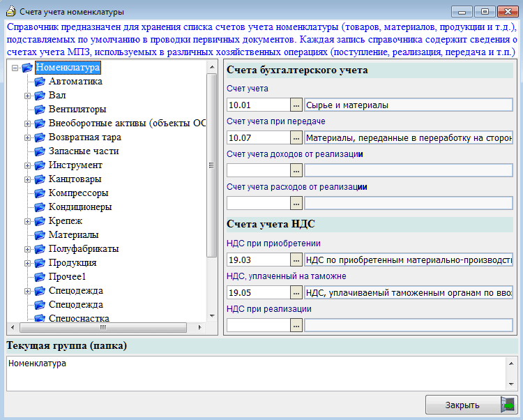The width and height of the screenshot is (523, 420).
Task: Expand the Инструмент folder node
Action: 27,165
